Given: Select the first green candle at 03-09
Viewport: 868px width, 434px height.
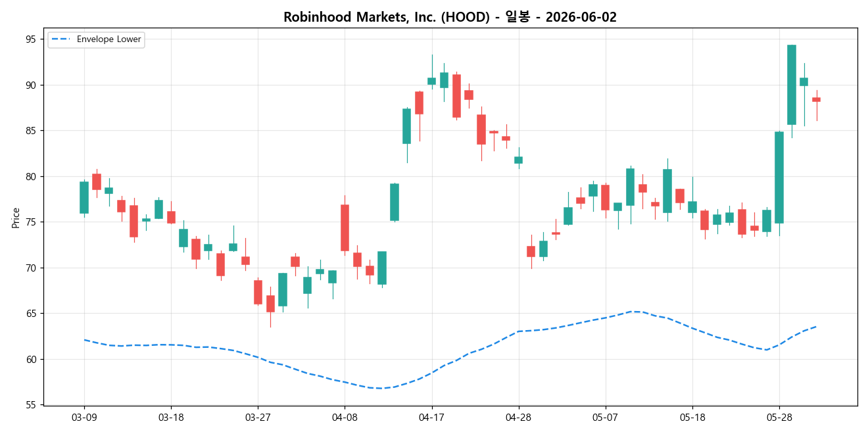Looking at the screenshot, I should tap(84, 197).
